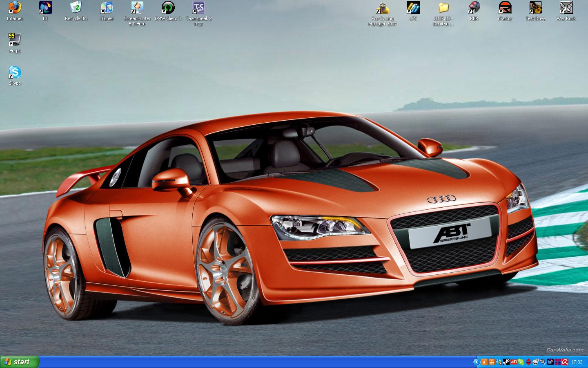Click the webcam tray icon

click(x=543, y=362)
